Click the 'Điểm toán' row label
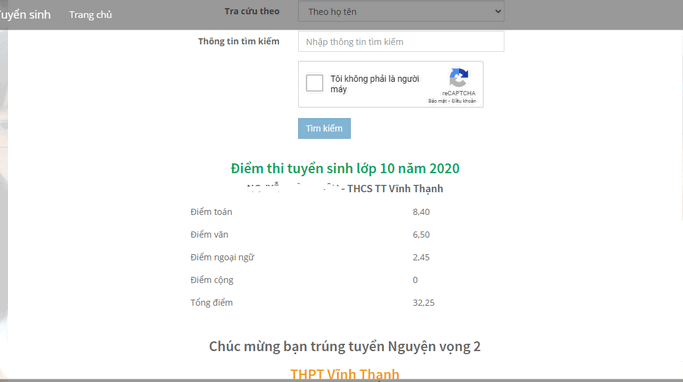 pos(211,212)
